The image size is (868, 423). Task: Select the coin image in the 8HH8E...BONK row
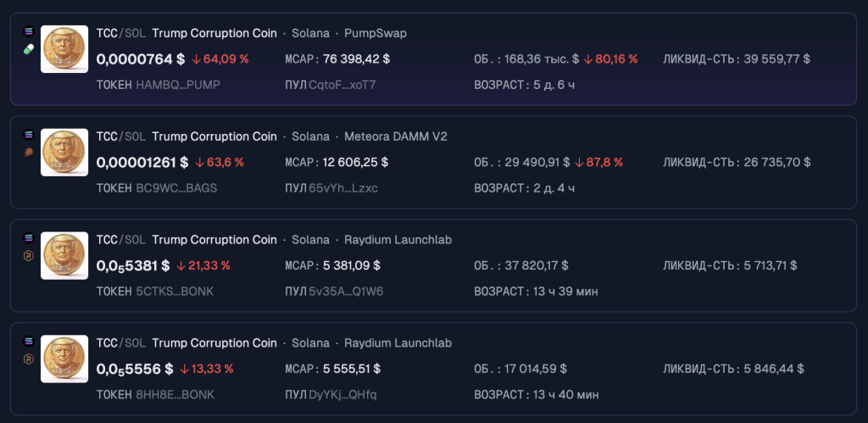pyautogui.click(x=64, y=359)
